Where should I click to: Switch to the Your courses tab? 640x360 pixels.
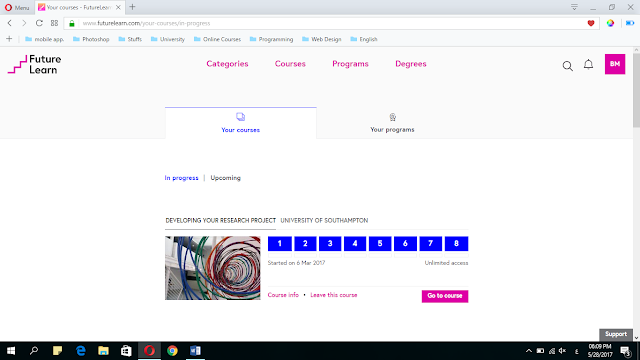click(x=240, y=123)
